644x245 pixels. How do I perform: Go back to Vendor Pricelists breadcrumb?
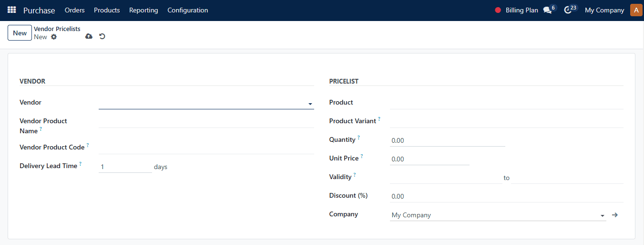(x=57, y=29)
